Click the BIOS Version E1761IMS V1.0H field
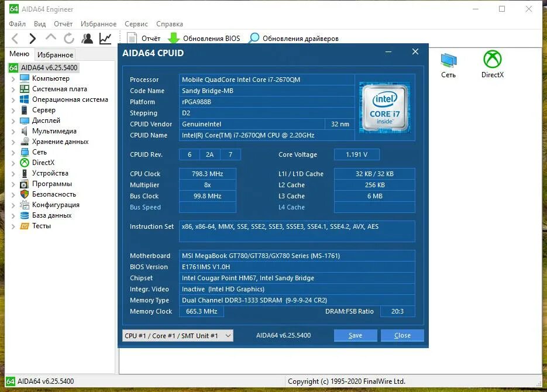This screenshot has width=547, height=392. [297, 267]
